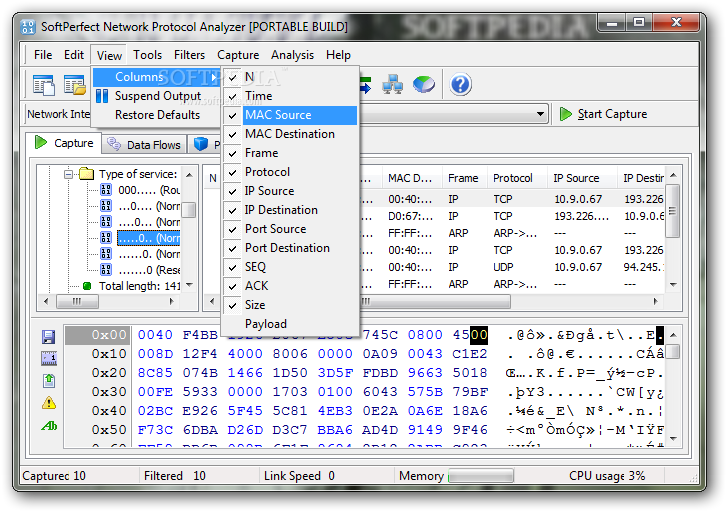Click the green Ab font icon

49,425
